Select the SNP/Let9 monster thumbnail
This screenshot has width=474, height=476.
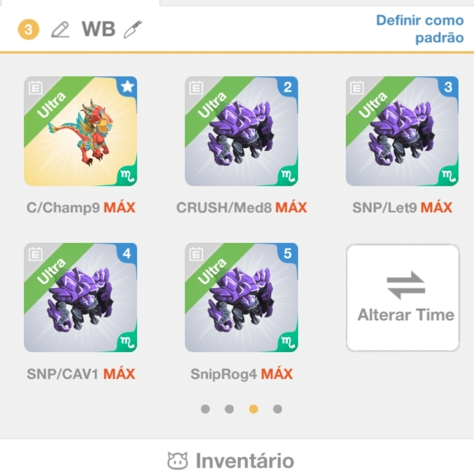pos(402,131)
